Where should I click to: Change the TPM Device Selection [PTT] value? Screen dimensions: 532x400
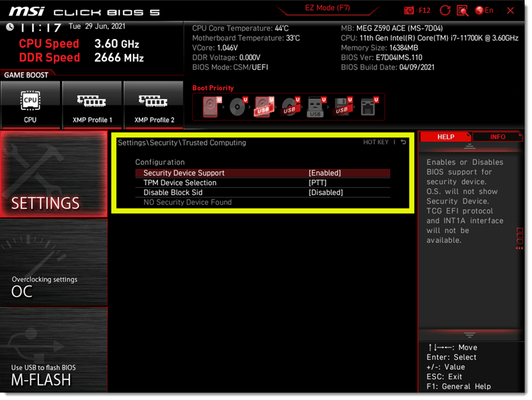tap(317, 183)
